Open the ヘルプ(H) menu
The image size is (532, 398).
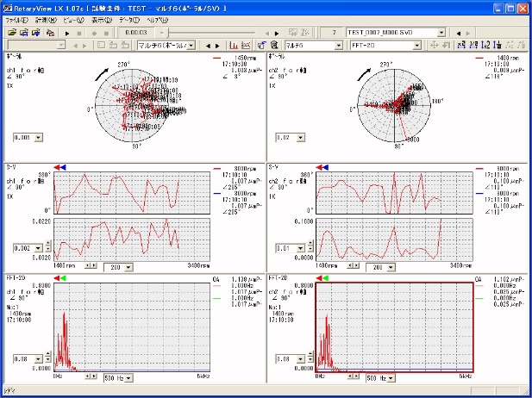[158, 21]
